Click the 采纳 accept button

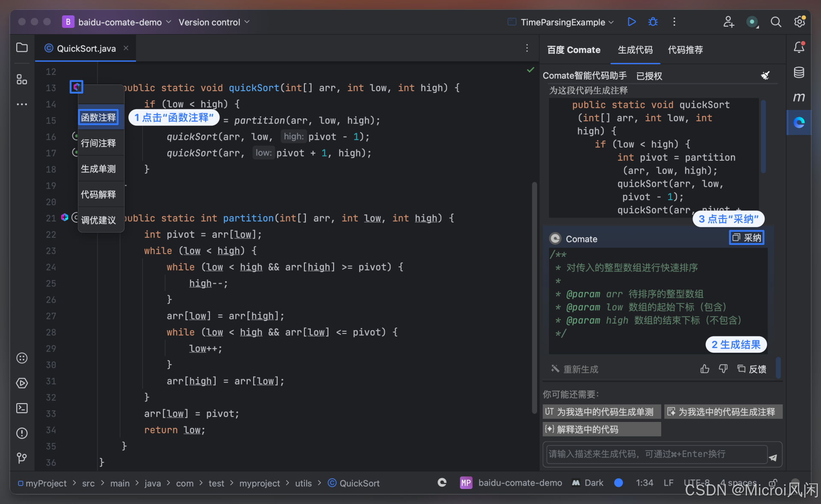pyautogui.click(x=747, y=238)
